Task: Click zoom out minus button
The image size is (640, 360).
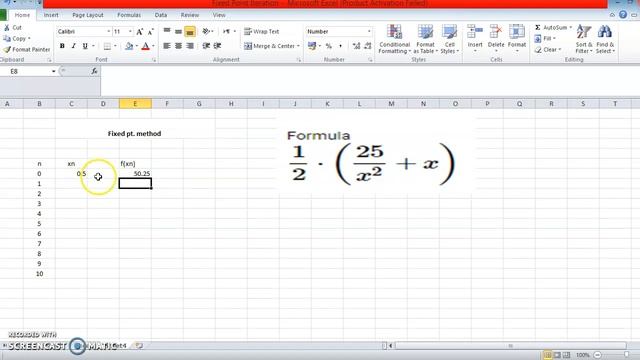Action: pyautogui.click(x=597, y=355)
